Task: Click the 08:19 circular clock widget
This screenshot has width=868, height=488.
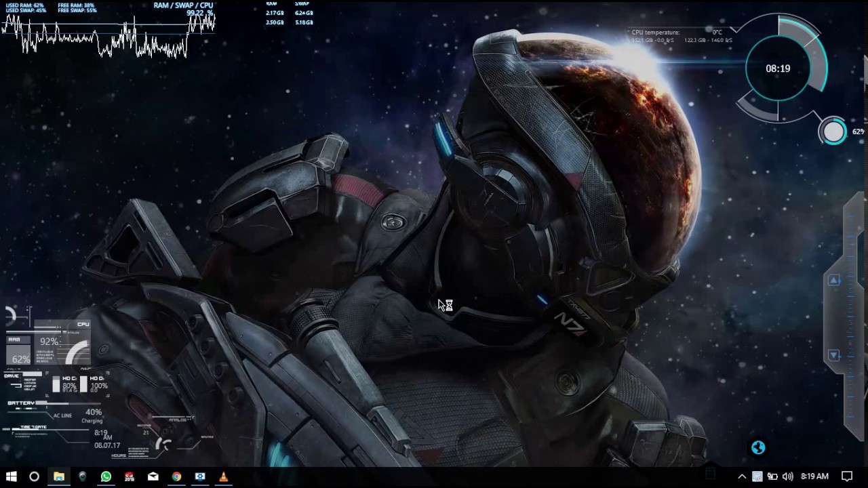Action: click(778, 68)
